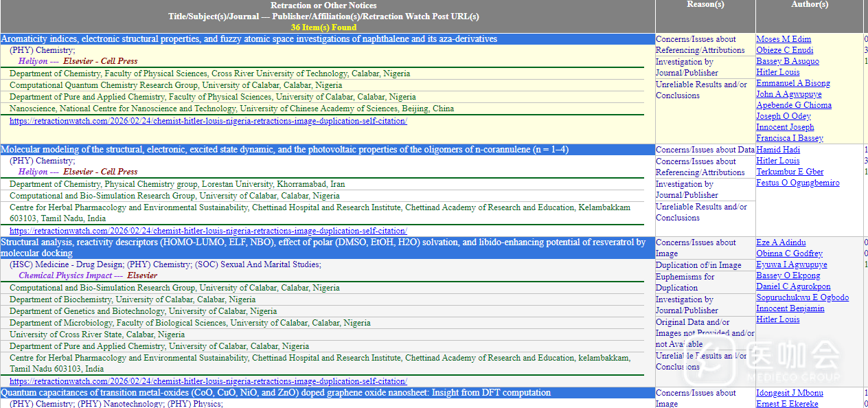Click author Sopuruchukwu E Ogbodo
The width and height of the screenshot is (868, 408).
click(x=802, y=297)
